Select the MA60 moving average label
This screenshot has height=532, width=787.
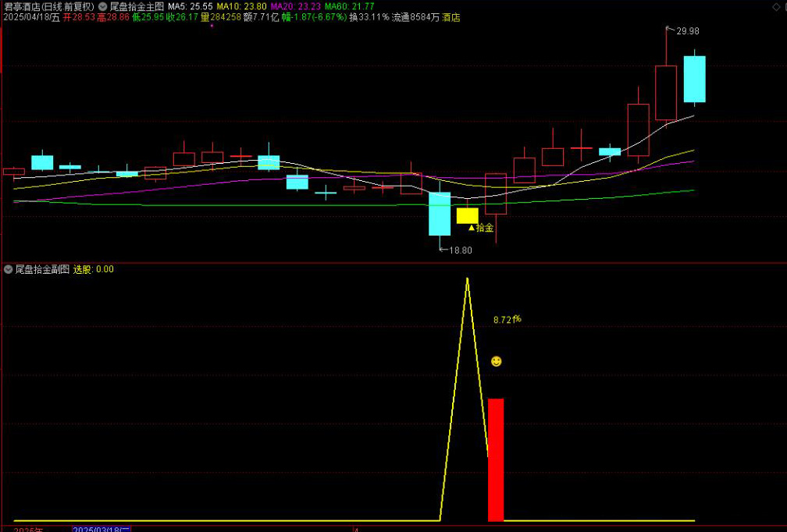tap(349, 6)
